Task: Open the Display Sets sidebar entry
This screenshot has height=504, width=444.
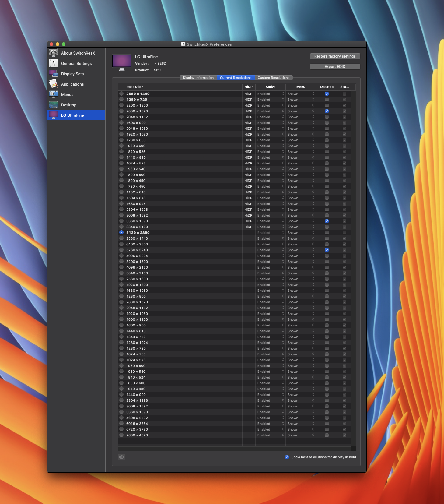Action: 76,74
